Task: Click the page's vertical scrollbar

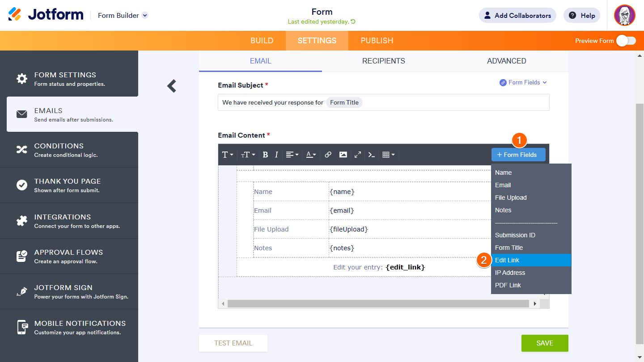Action: tap(640, 223)
